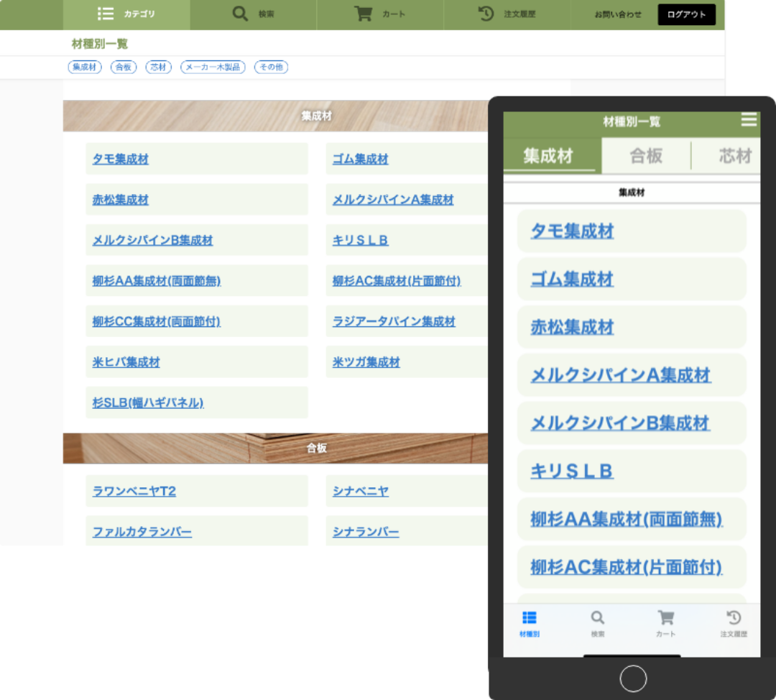Open the 赤松集成材 link on desktop list

(121, 200)
